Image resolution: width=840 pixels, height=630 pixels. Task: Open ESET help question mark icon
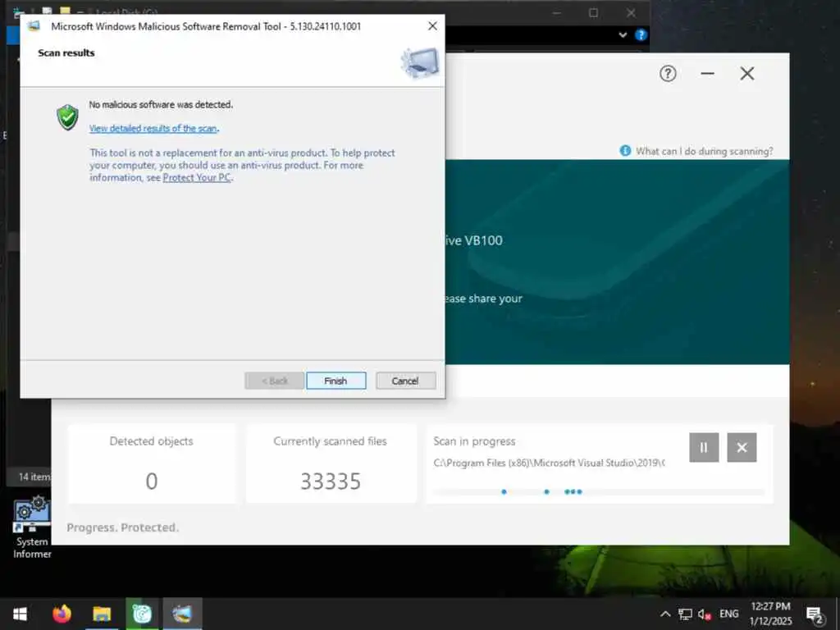pos(668,73)
